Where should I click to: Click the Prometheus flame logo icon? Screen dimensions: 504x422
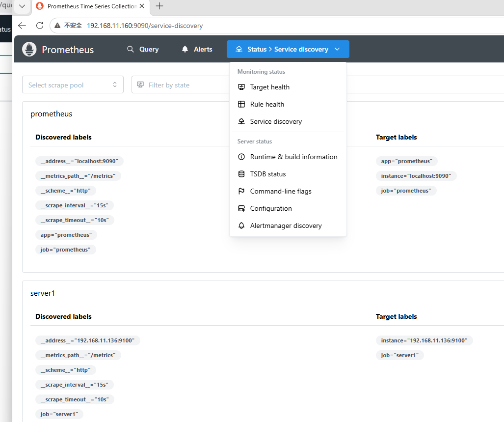point(29,49)
